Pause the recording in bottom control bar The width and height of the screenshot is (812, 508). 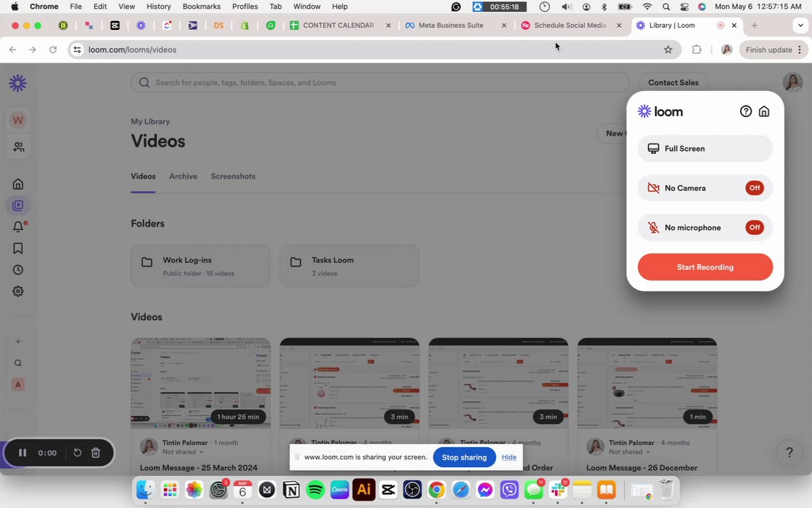22,453
